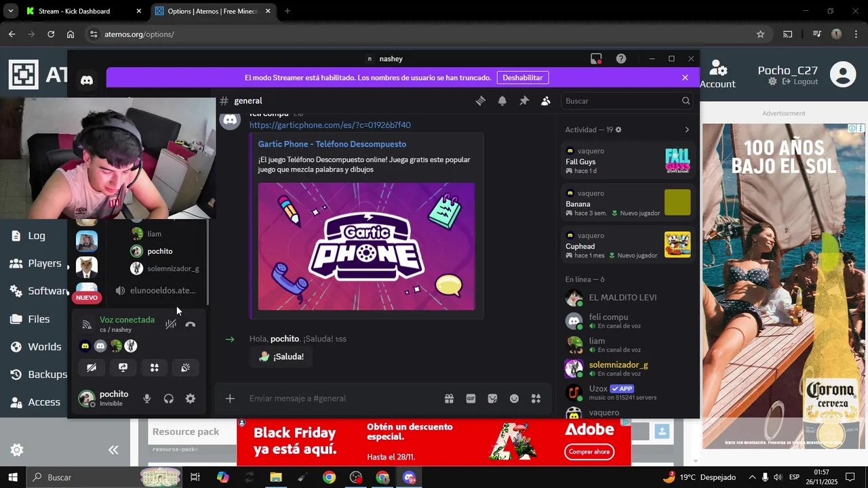The image size is (868, 488).
Task: Open the Windows Start menu
Action: pyautogui.click(x=12, y=477)
